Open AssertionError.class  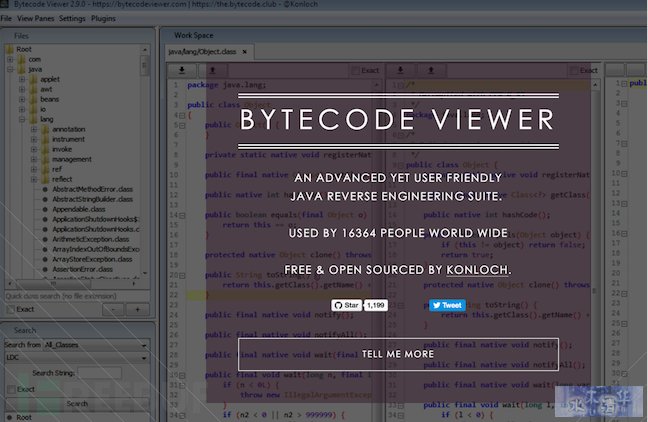82,269
